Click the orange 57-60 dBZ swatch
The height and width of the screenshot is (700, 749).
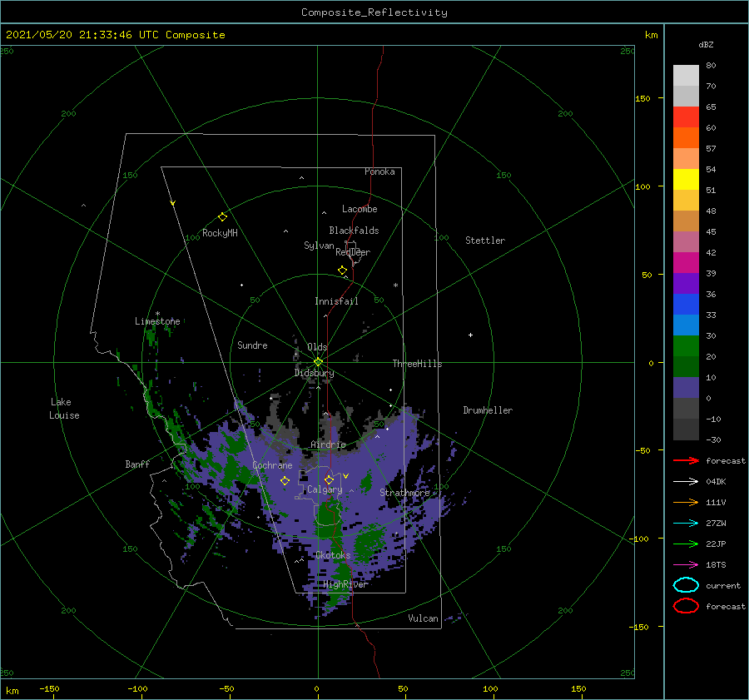(x=686, y=138)
